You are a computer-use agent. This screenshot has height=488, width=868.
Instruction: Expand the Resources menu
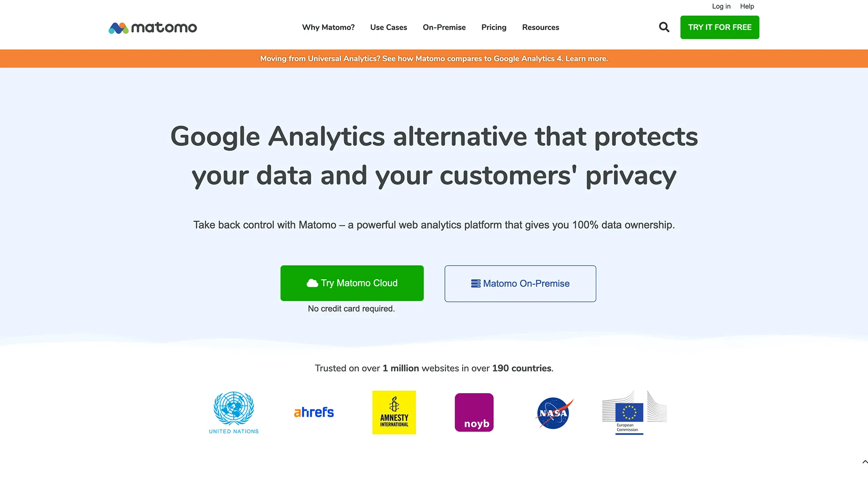[540, 28]
